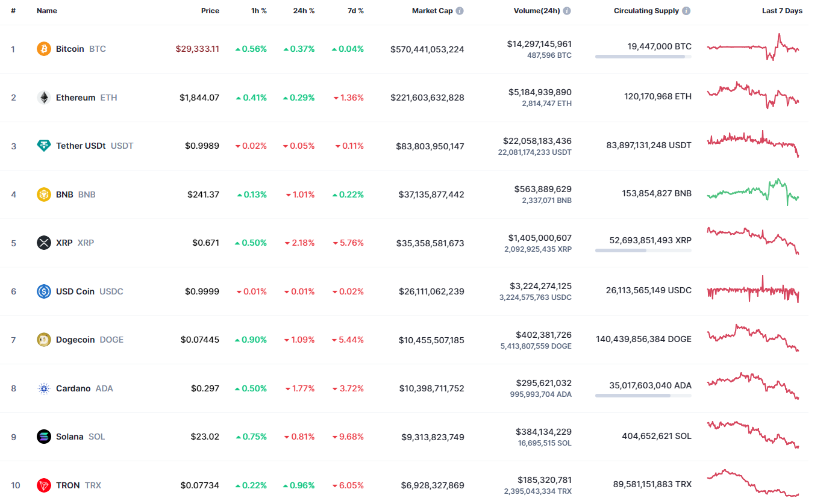Sort the table by Price column
Screen dimensions: 835x504
point(210,10)
